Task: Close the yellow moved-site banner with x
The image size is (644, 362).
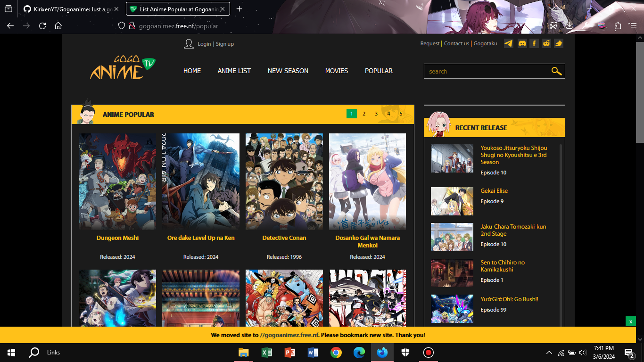Action: [x=631, y=321]
